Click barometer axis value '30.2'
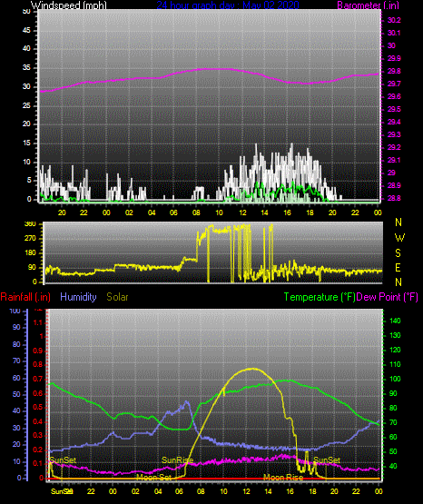Viewport: 423px width, 504px height. [394, 20]
